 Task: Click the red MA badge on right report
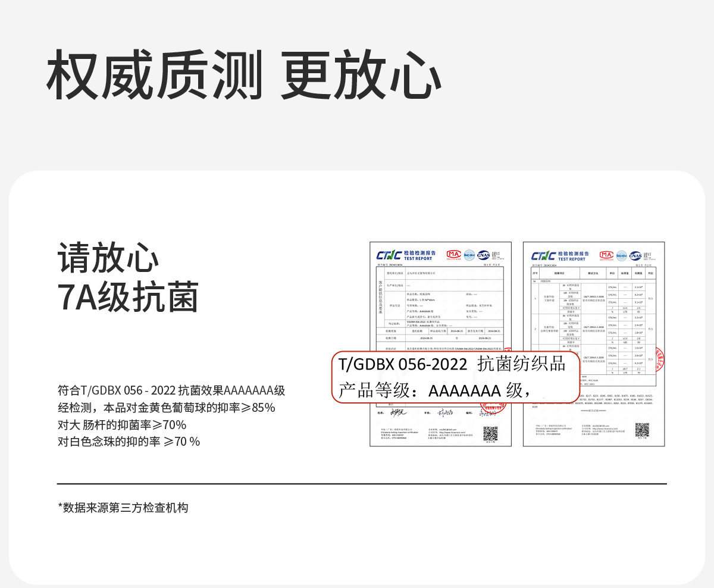pos(606,255)
